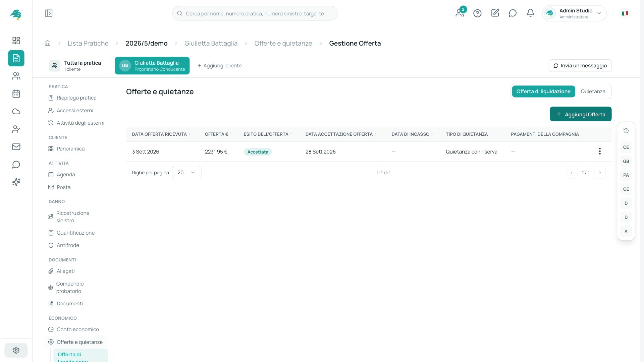The height and width of the screenshot is (362, 644).
Task: Click Invia un messaggio button
Action: point(580,66)
